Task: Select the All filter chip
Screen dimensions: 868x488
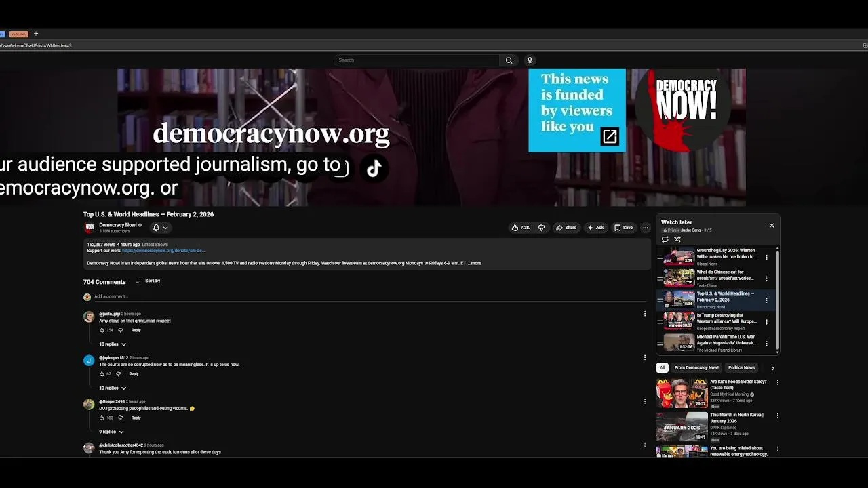Action: [663, 368]
